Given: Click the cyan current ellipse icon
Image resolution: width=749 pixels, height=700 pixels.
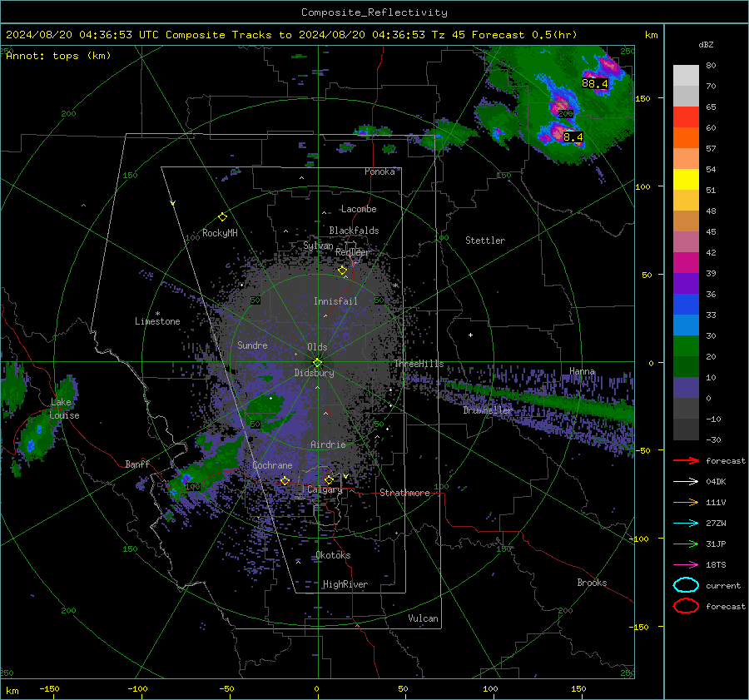Looking at the screenshot, I should pyautogui.click(x=686, y=585).
